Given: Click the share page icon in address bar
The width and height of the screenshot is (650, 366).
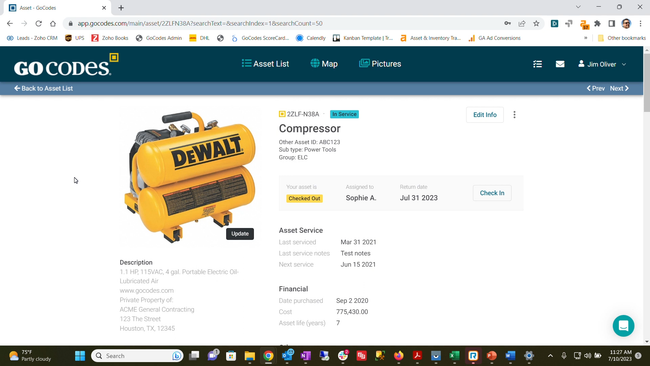Looking at the screenshot, I should click(522, 24).
